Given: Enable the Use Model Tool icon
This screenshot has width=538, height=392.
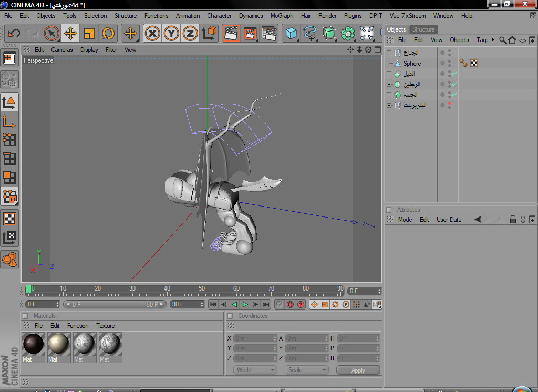Looking at the screenshot, I should pyautogui.click(x=9, y=101).
